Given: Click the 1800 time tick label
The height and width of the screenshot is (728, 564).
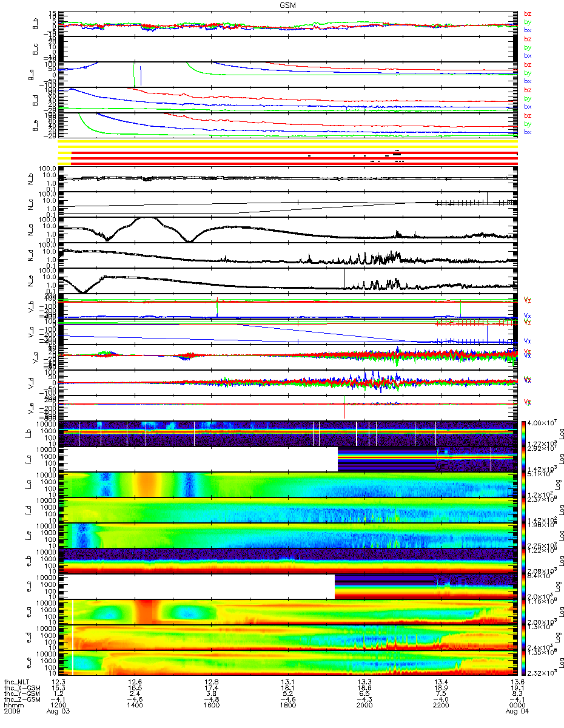Looking at the screenshot, I should tap(287, 705).
